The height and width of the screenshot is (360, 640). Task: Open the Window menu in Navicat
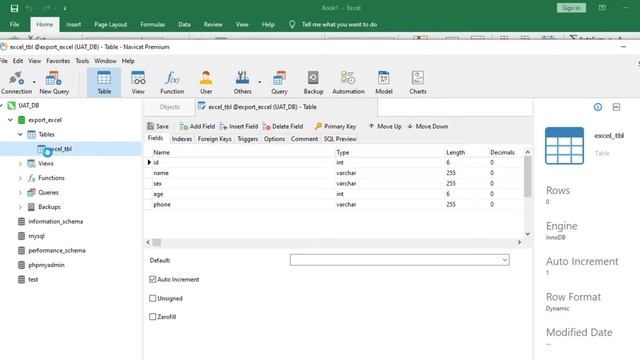point(105,61)
